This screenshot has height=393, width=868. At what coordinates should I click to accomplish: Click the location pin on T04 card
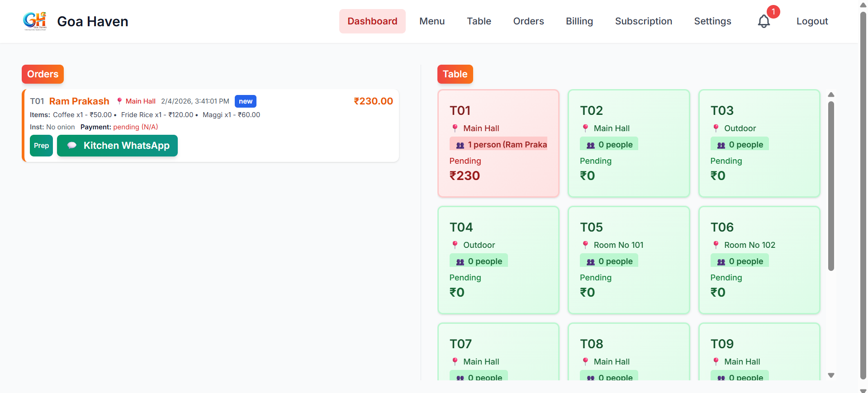pos(455,245)
